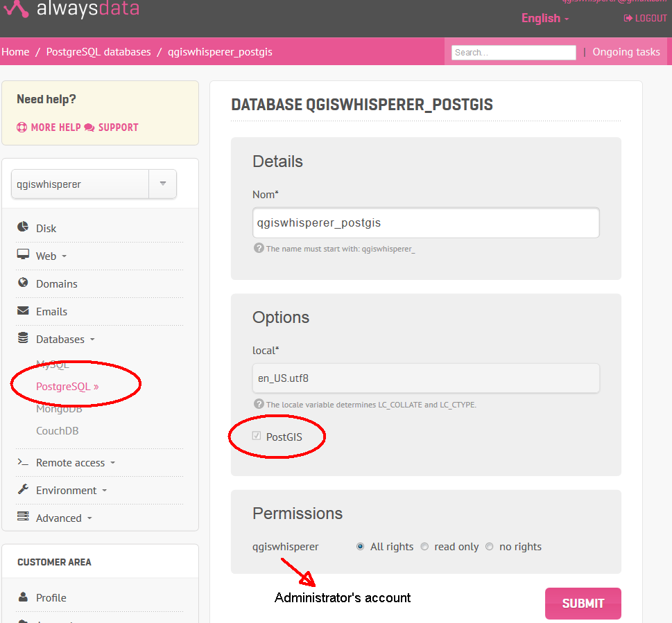Click into the Search field
The width and height of the screenshot is (672, 623).
pyautogui.click(x=513, y=52)
